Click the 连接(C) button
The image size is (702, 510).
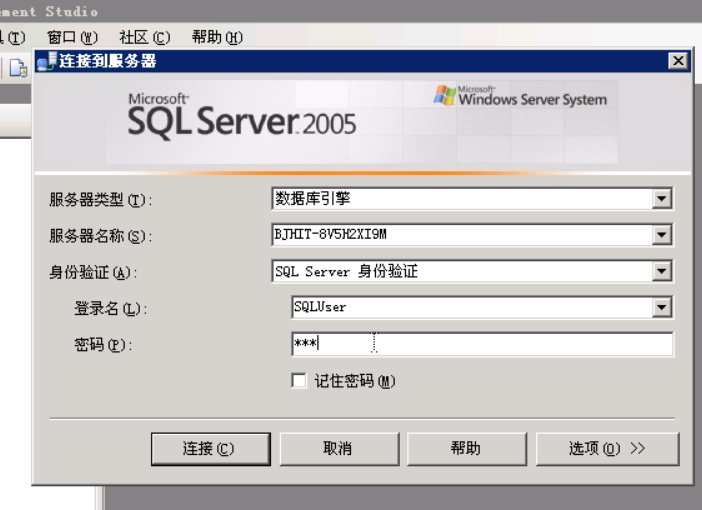[211, 449]
